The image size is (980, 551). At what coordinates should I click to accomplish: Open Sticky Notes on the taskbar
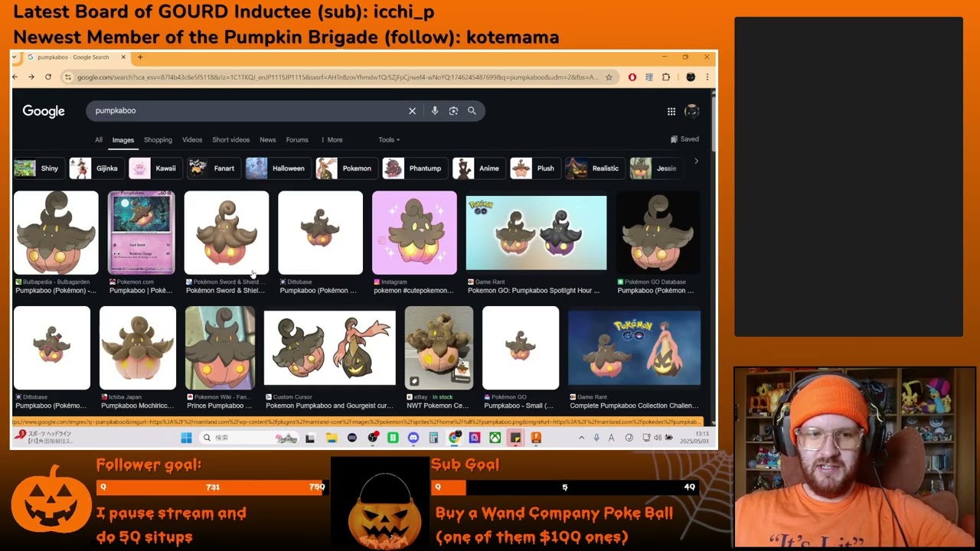click(x=515, y=438)
